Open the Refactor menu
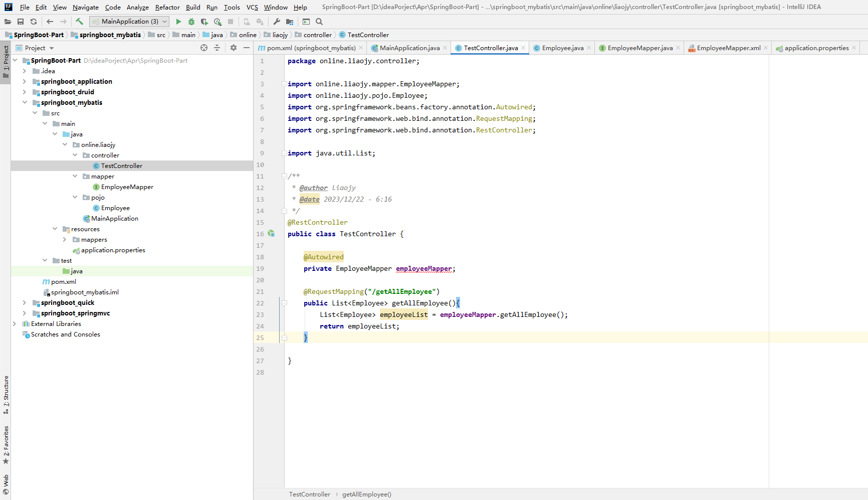868x500 pixels. point(167,7)
